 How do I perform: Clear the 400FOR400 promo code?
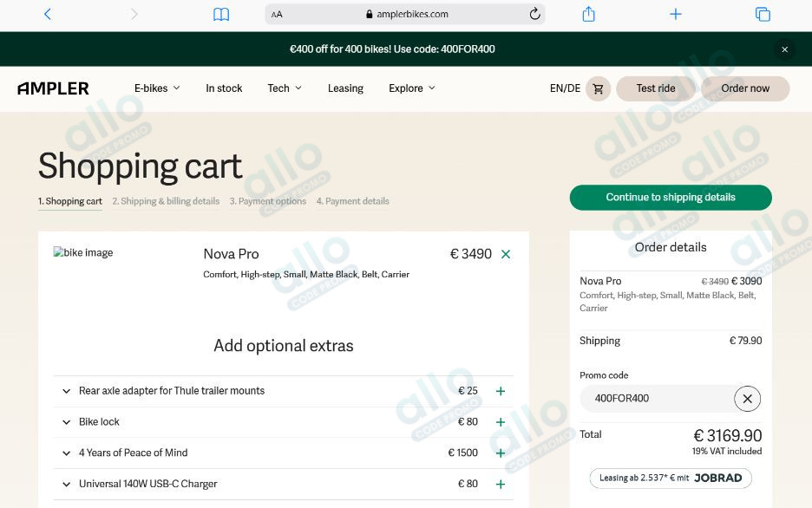747,399
